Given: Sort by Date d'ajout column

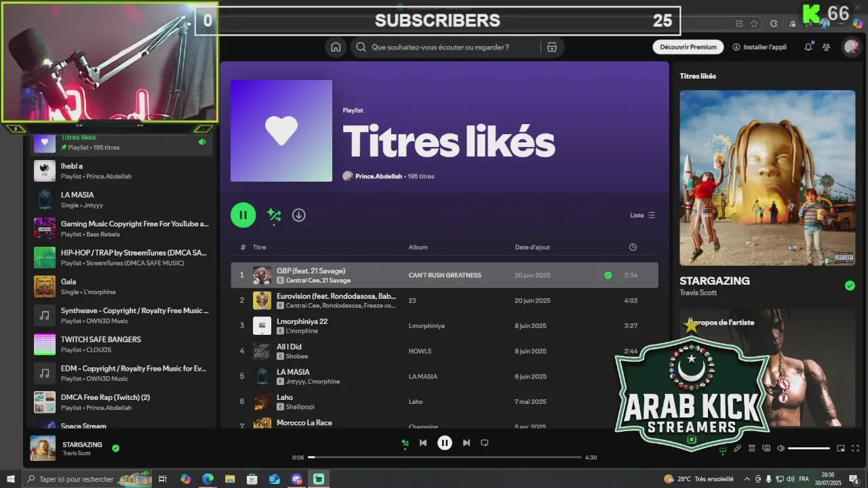Looking at the screenshot, I should (x=532, y=247).
